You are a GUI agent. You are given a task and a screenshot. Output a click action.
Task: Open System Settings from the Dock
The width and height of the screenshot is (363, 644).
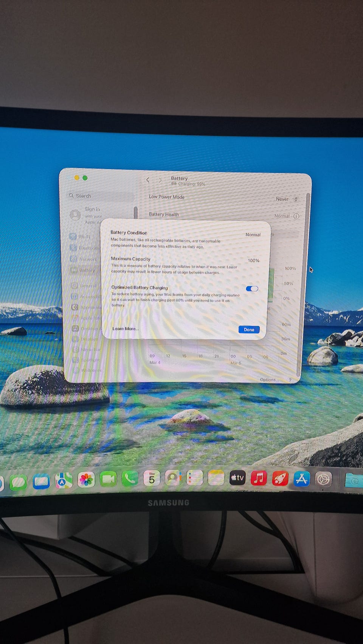click(323, 480)
